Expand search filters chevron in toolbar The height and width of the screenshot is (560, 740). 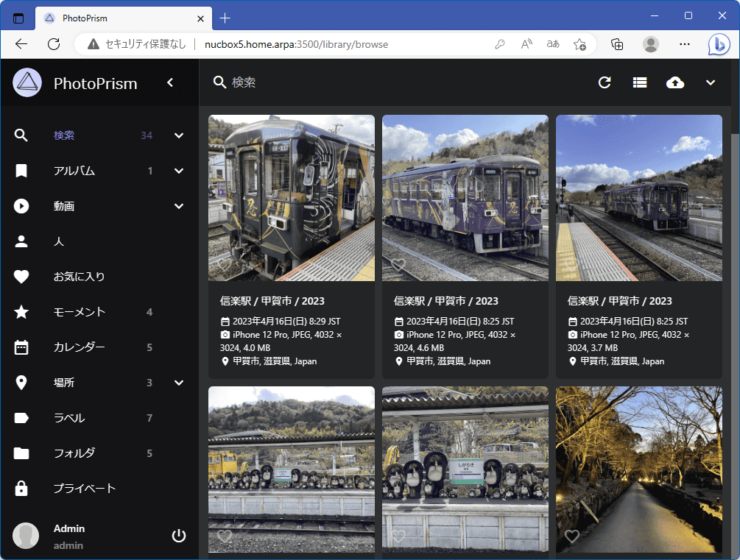click(711, 82)
